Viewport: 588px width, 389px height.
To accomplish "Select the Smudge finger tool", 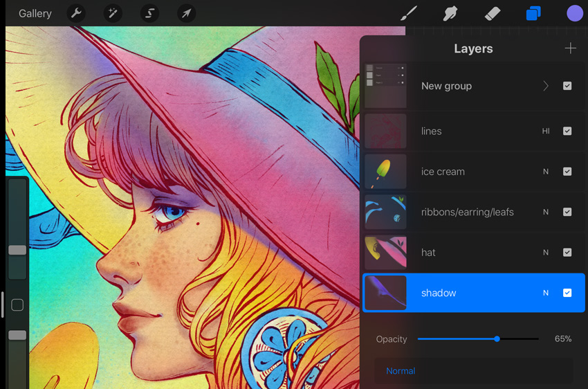I will click(x=450, y=14).
